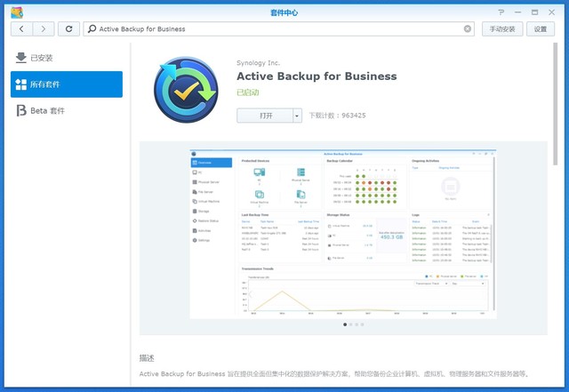Focus the Active Backup for Business search box
569x392 pixels.
(278, 29)
